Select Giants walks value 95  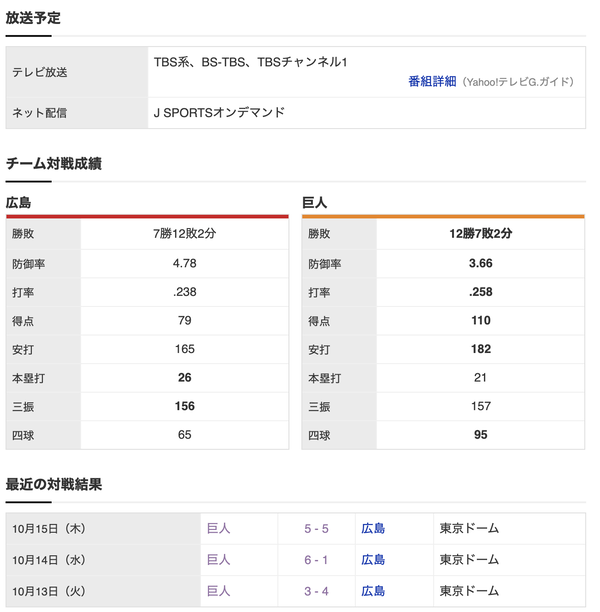tap(481, 434)
